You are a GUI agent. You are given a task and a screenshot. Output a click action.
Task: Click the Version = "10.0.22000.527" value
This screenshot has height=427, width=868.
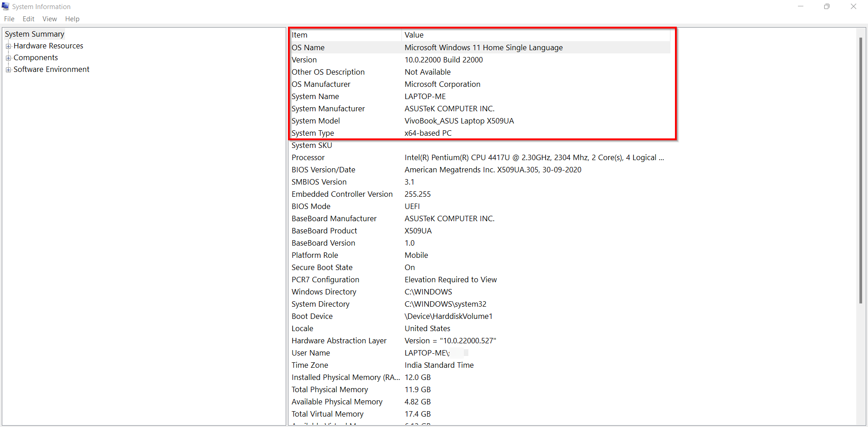coord(450,341)
